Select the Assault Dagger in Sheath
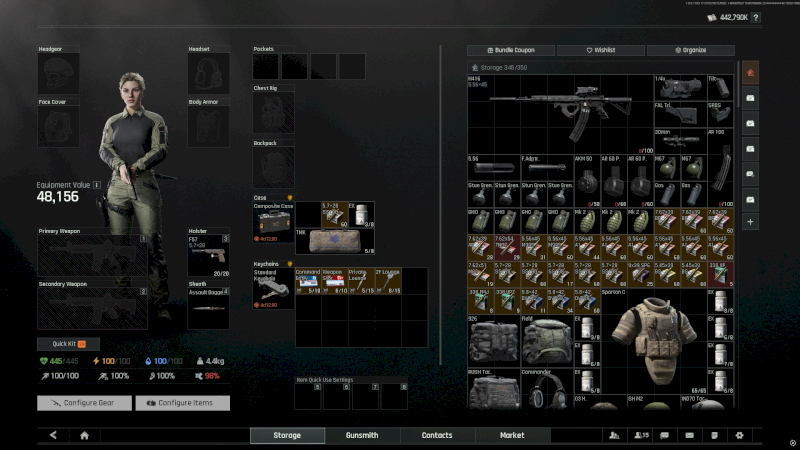The width and height of the screenshot is (800, 450). 208,308
